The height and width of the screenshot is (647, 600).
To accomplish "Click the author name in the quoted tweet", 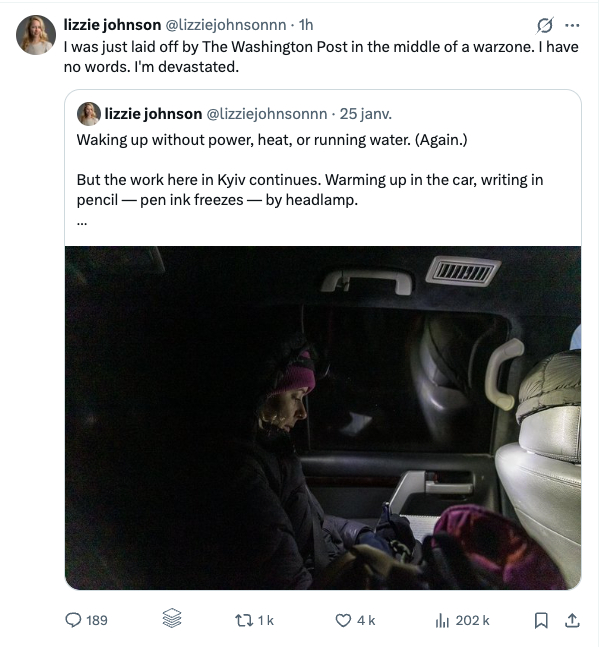I will click(x=153, y=114).
